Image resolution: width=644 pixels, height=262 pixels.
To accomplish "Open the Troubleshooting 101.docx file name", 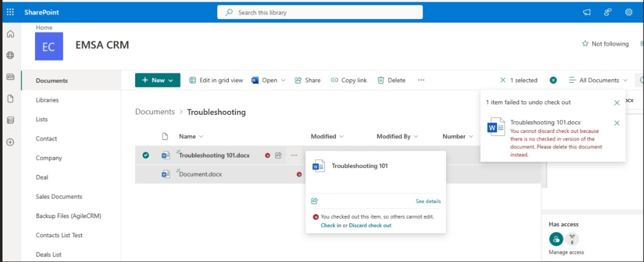I will point(214,155).
